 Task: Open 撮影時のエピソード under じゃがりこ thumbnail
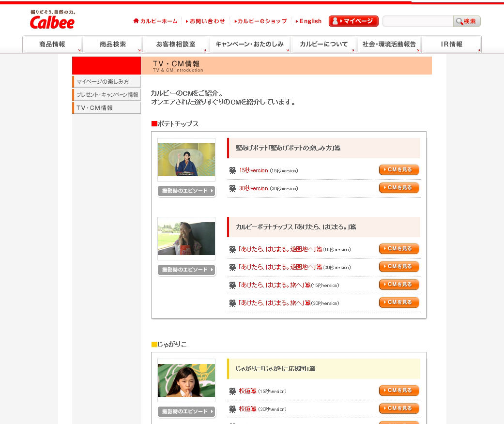coord(186,411)
